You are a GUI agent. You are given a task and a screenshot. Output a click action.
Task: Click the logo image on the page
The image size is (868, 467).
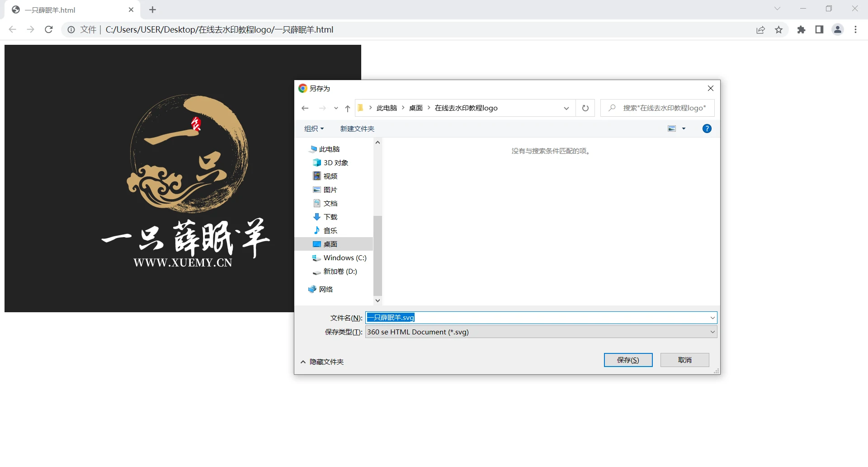[183, 178]
